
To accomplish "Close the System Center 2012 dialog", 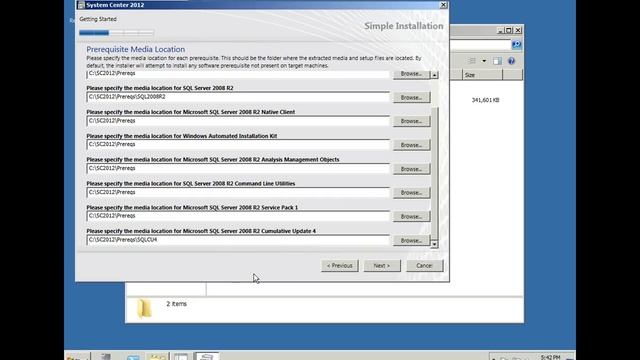I will tap(443, 5).
